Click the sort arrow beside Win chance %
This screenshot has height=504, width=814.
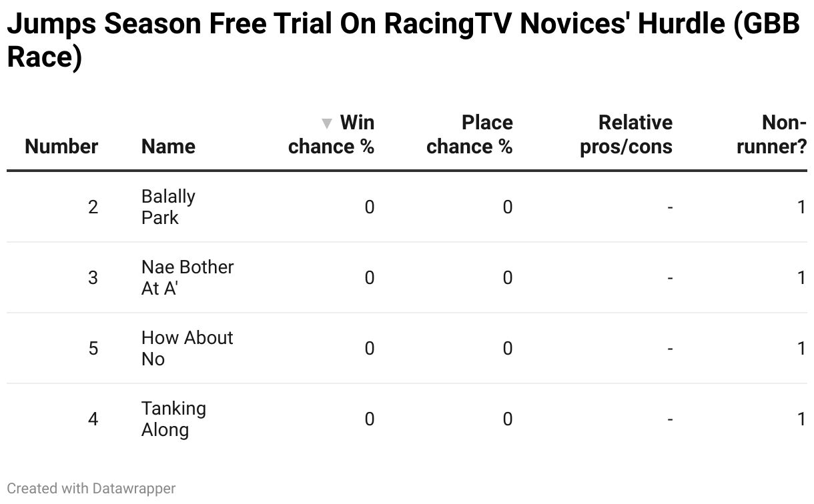point(326,123)
